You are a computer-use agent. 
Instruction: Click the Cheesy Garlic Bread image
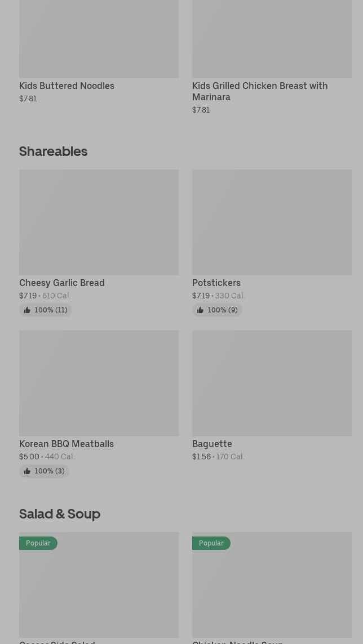pos(99,222)
